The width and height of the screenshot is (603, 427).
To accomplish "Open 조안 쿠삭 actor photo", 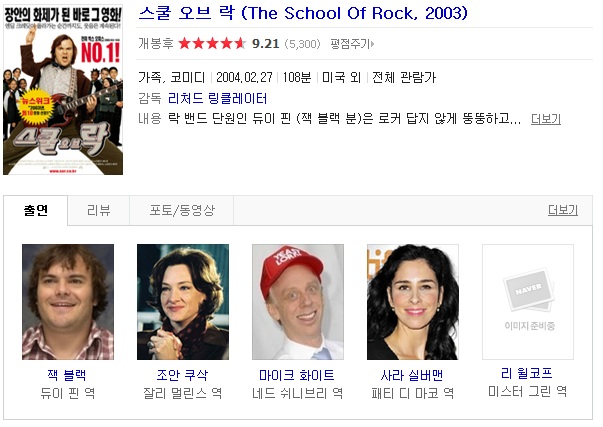I will tap(183, 302).
